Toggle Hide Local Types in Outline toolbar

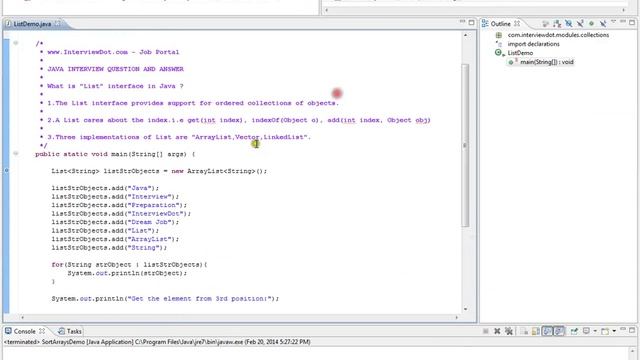603,24
